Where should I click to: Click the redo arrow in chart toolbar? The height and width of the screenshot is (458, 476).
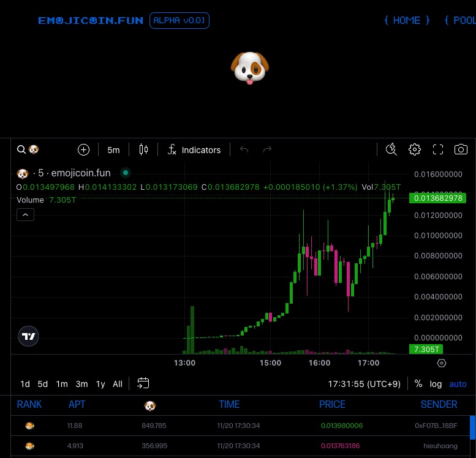[267, 149]
